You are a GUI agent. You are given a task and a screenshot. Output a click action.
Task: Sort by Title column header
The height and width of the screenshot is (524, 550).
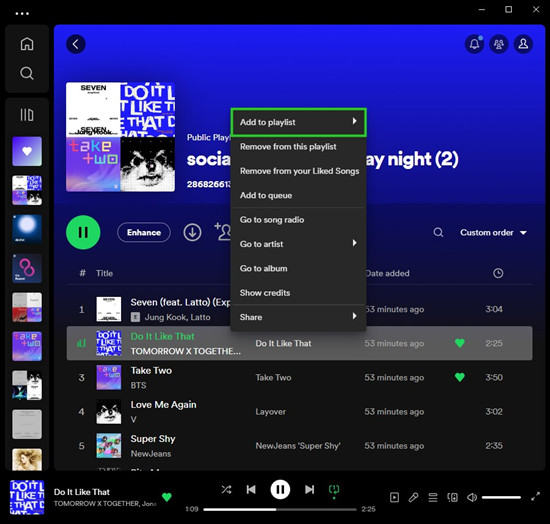(x=105, y=273)
